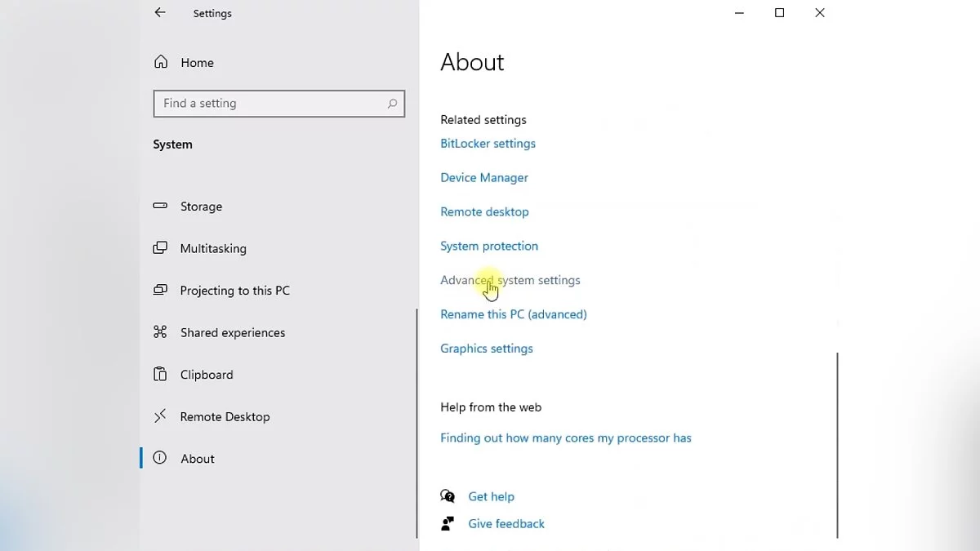The height and width of the screenshot is (551, 980).
Task: Open BitLocker settings link
Action: [488, 144]
